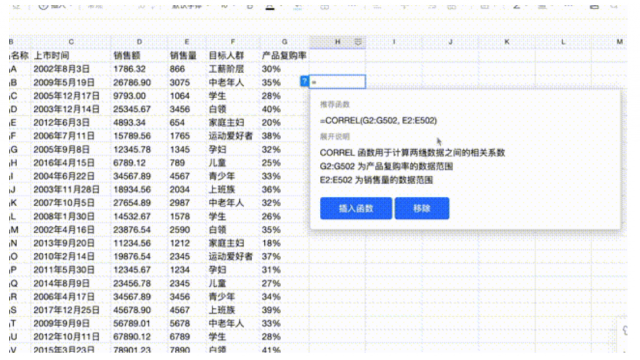Select the sales cell 26786.90
The width and height of the screenshot is (640, 360).
pos(139,82)
